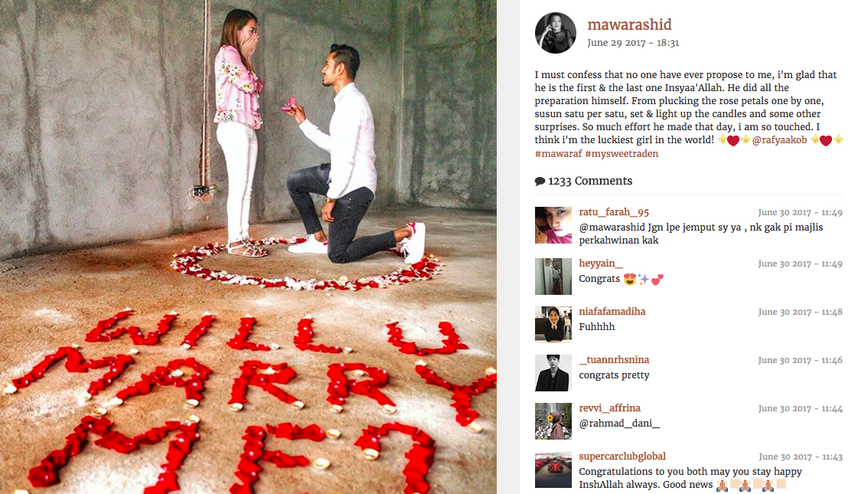Viewport: 868px width, 494px height.
Task: Open the @rafyaakob mention link
Action: [x=779, y=140]
